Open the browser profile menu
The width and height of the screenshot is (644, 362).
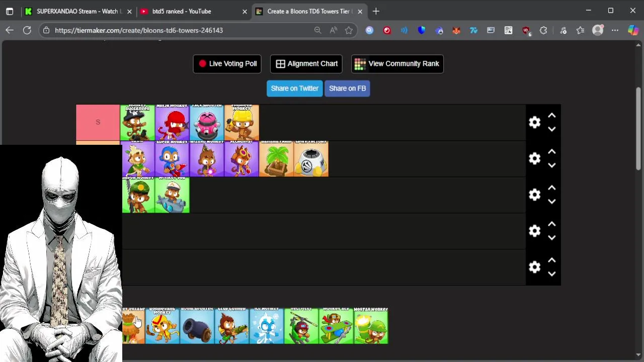click(598, 30)
